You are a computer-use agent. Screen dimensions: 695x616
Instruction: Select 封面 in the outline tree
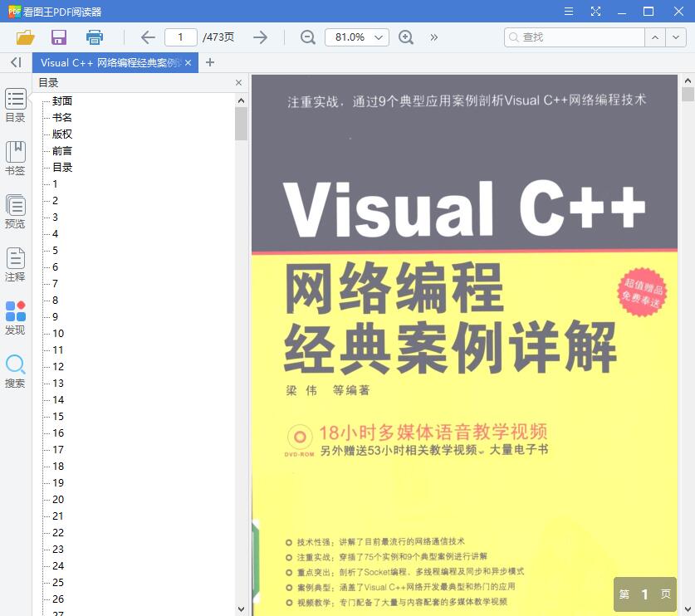[62, 101]
